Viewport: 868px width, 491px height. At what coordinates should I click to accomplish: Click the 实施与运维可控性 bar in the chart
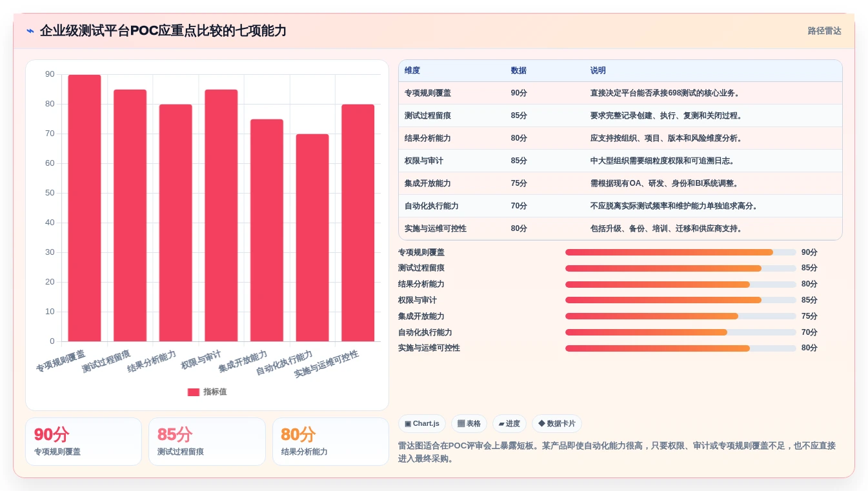click(358, 223)
